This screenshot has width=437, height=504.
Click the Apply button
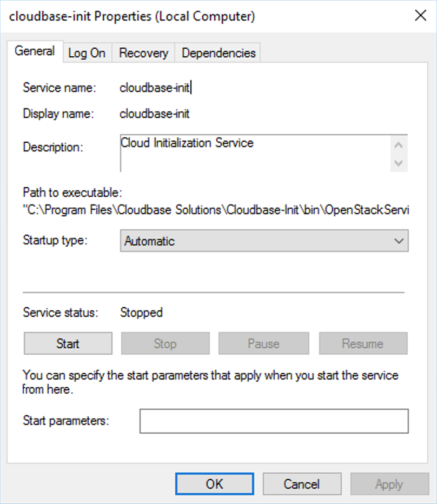pos(389,484)
